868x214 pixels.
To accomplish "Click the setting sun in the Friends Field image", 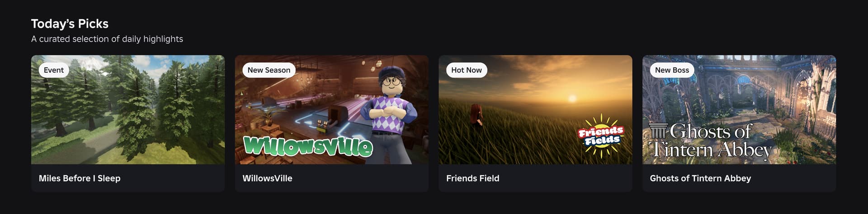I will (x=572, y=98).
